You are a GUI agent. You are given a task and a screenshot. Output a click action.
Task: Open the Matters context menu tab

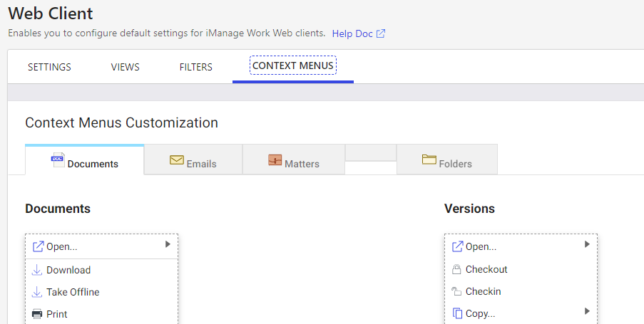click(x=294, y=160)
